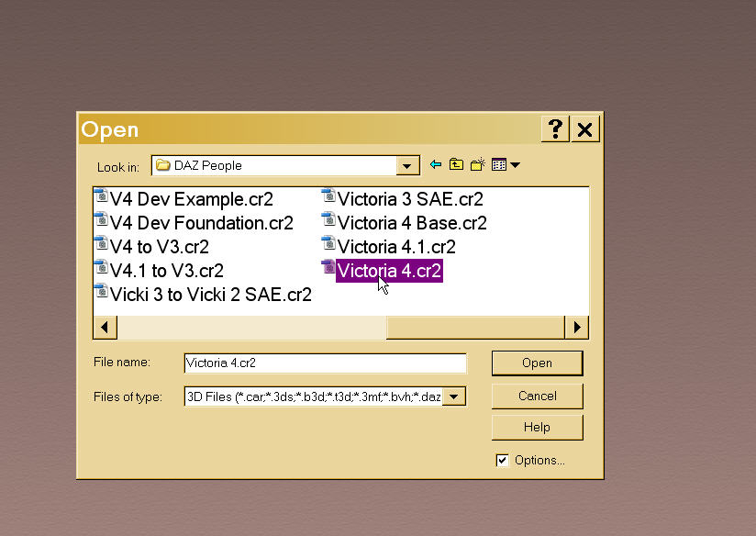This screenshot has height=536, width=756.
Task: Click the file list left scroll arrow
Action: pos(106,328)
